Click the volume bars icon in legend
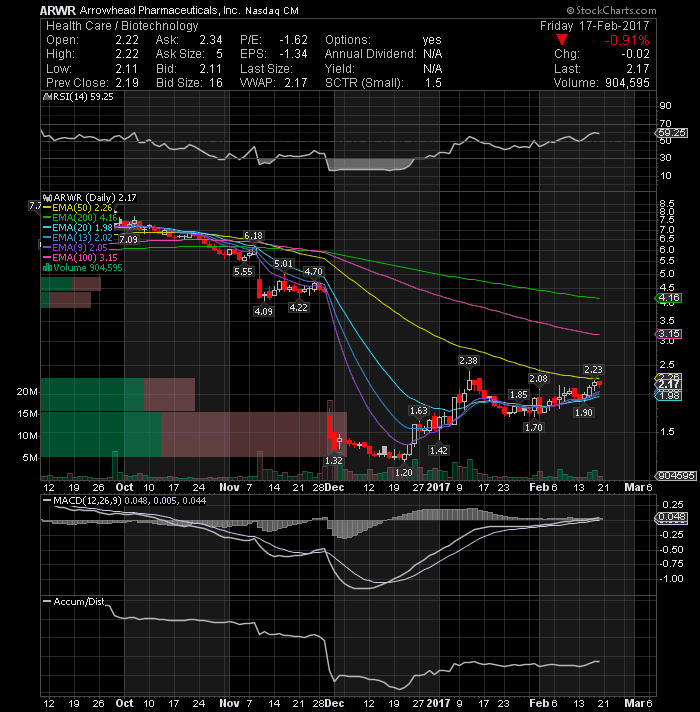The height and width of the screenshot is (712, 700). (47, 267)
